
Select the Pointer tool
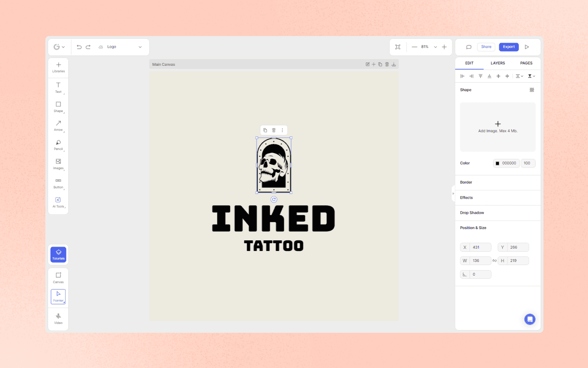58,296
